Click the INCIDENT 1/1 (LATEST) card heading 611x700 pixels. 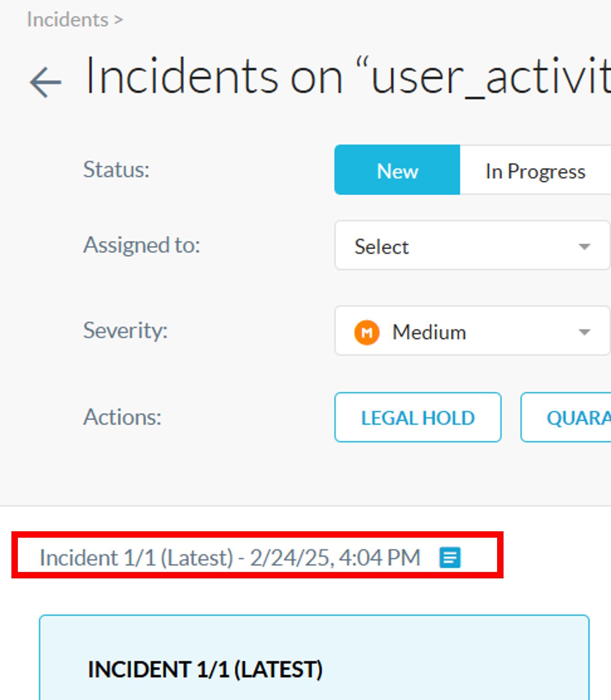point(205,669)
